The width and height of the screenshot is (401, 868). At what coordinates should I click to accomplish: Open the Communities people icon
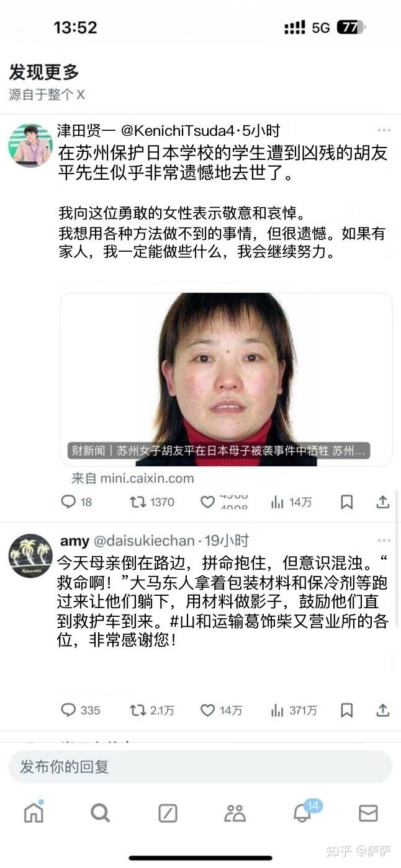point(235,813)
